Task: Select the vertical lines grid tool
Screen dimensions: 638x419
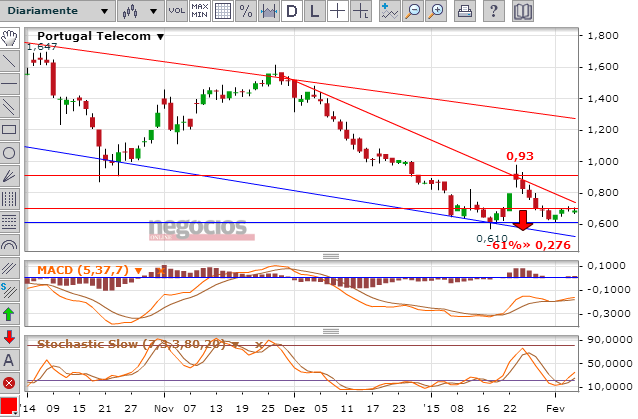Action: 9,199
